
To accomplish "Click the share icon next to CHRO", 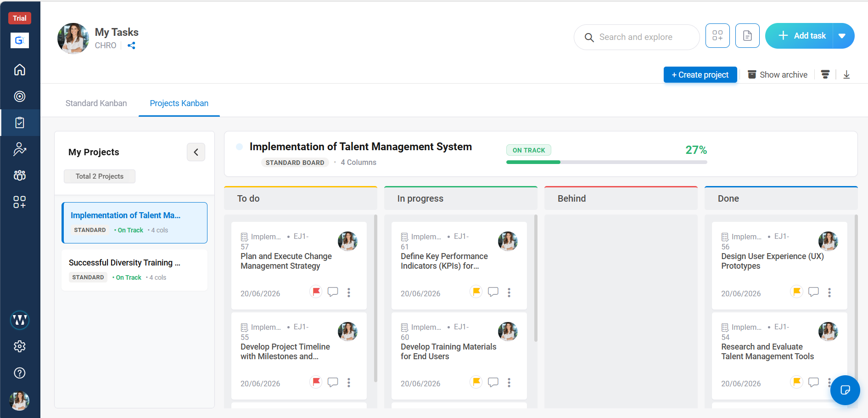I will point(131,45).
